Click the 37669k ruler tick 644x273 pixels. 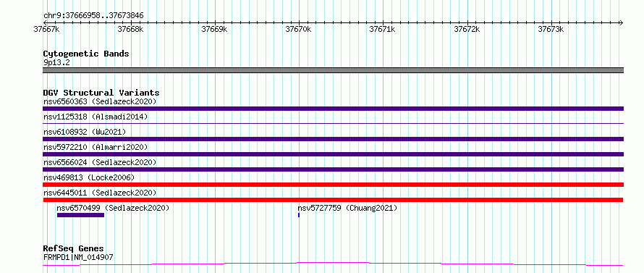(x=215, y=29)
